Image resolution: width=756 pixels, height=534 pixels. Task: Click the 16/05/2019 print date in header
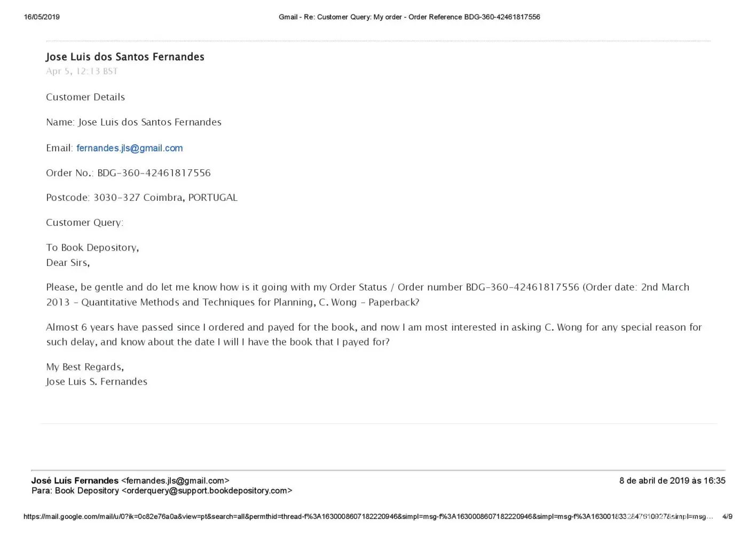(42, 17)
